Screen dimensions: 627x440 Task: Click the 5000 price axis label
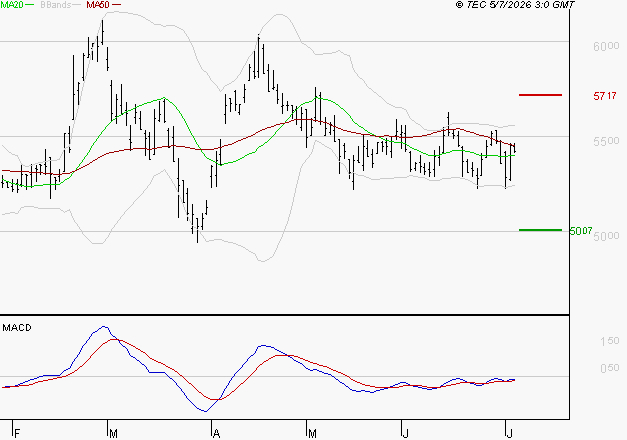coord(606,236)
